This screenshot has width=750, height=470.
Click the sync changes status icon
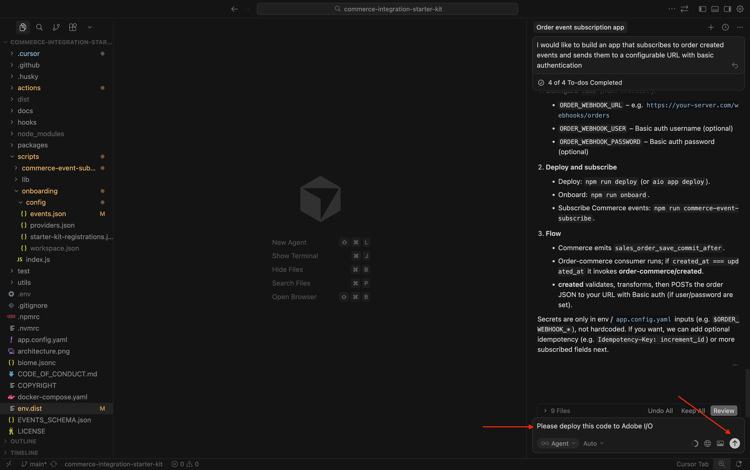pyautogui.click(x=54, y=464)
